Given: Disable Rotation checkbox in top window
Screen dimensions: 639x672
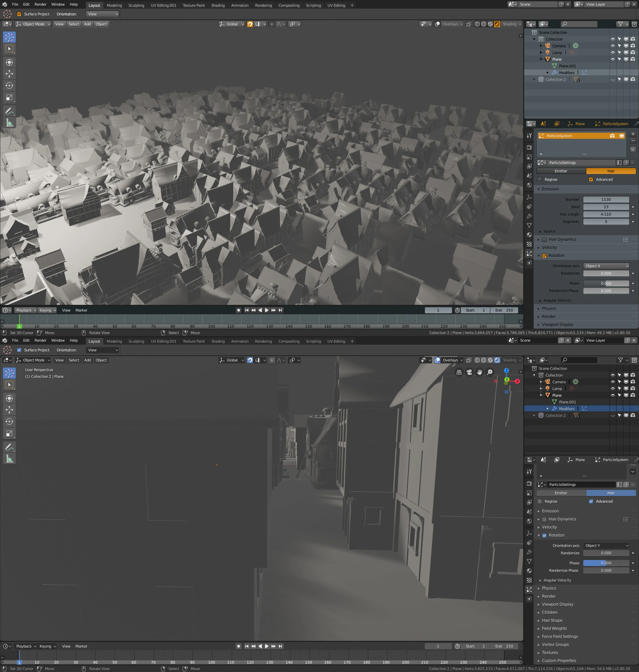Looking at the screenshot, I should coord(544,256).
